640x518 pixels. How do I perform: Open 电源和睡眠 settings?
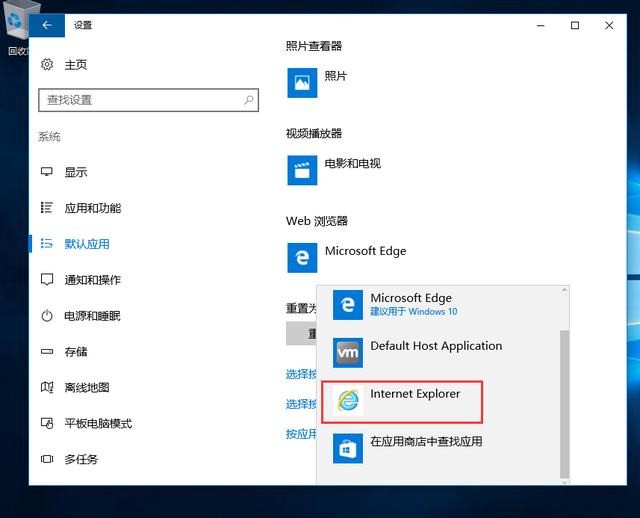coord(93,316)
